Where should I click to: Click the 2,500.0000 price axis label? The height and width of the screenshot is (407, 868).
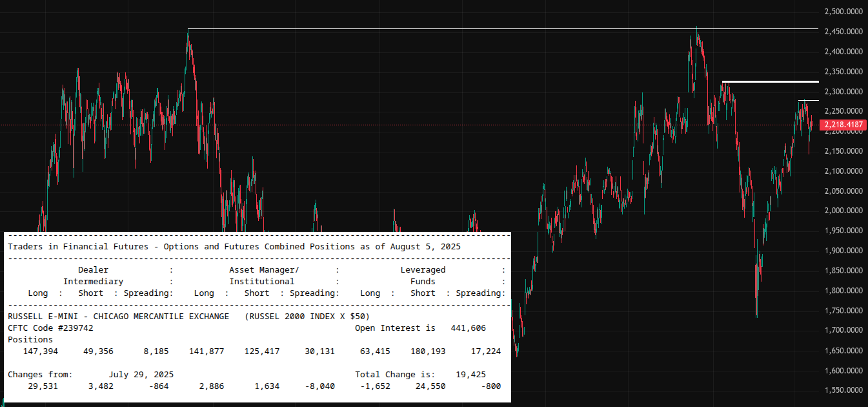click(x=844, y=12)
